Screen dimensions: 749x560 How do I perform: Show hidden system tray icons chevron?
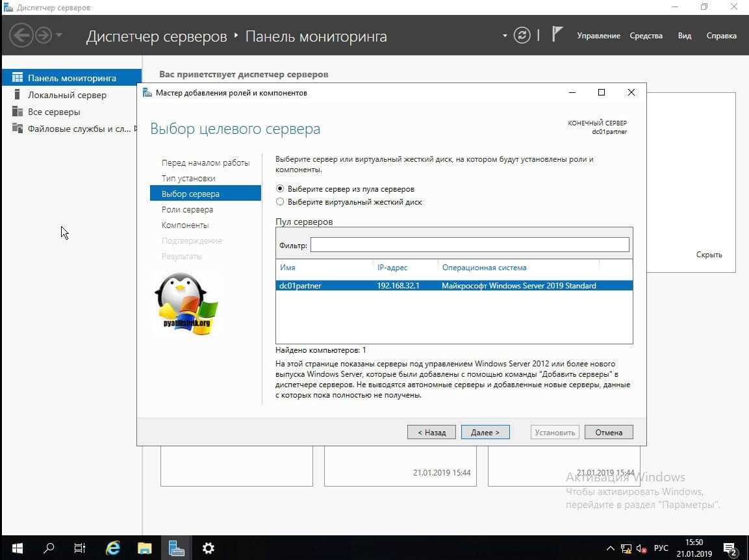tap(610, 548)
